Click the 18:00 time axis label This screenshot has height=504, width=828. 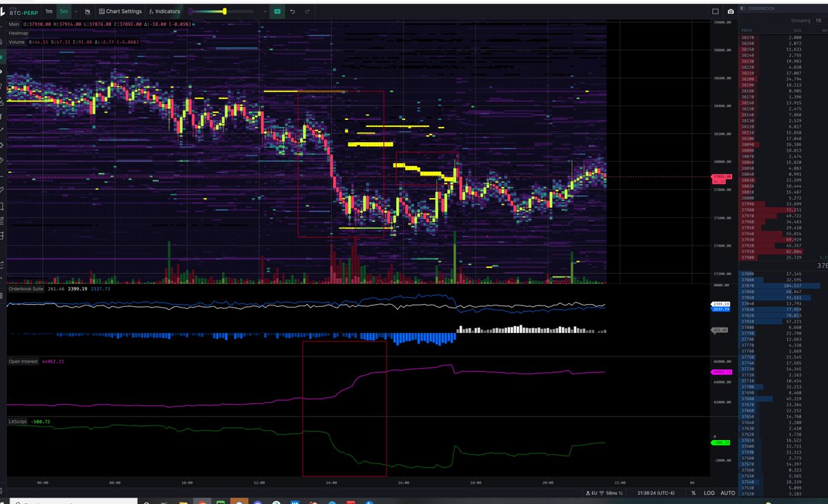point(475,483)
